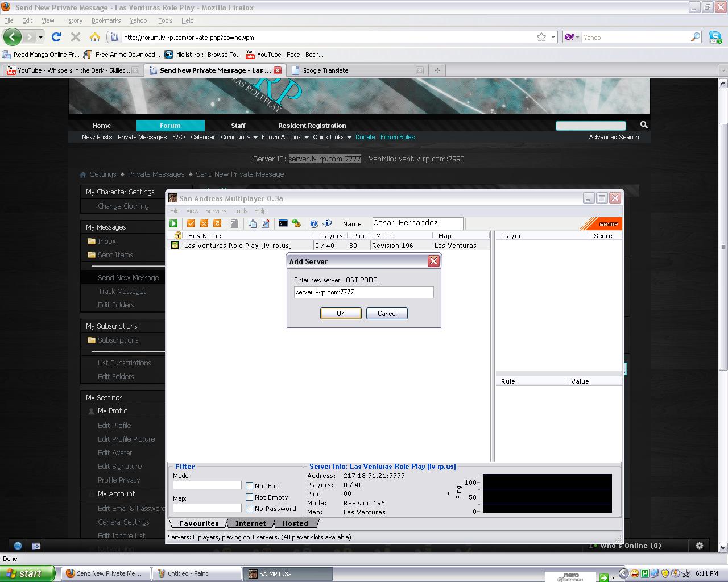Click the Mode filter input field
The width and height of the screenshot is (728, 582).
point(207,485)
